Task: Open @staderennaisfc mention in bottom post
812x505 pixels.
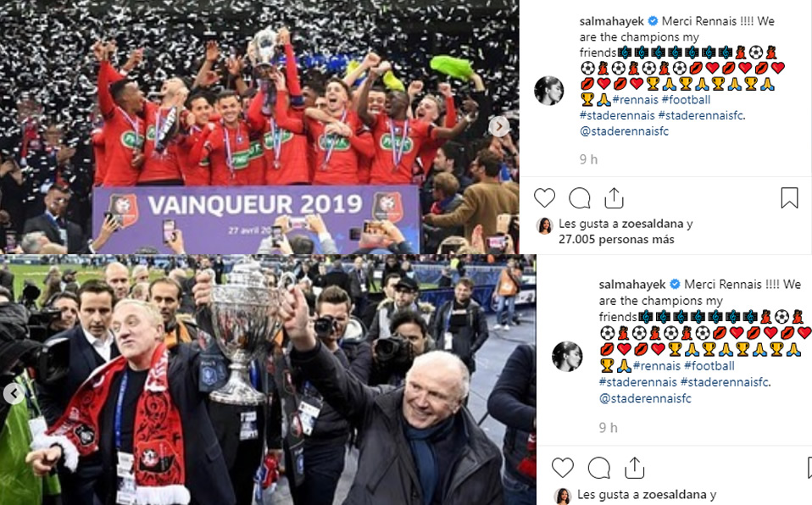Action: point(645,398)
